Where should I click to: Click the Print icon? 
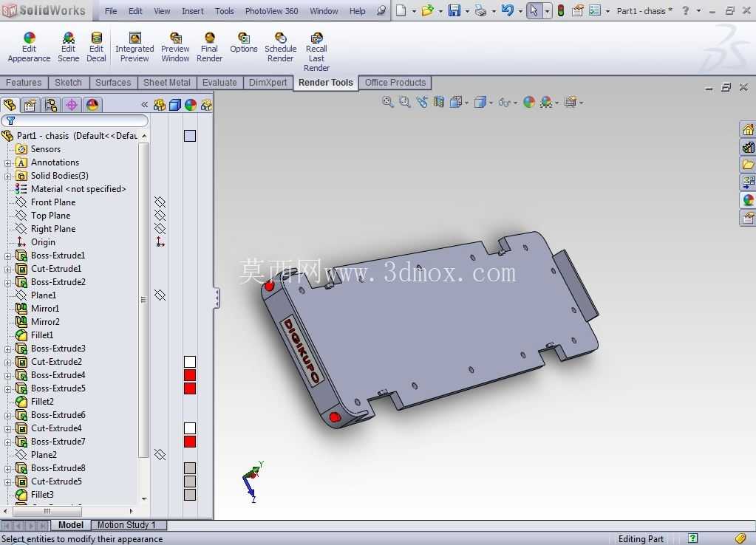tap(480, 10)
